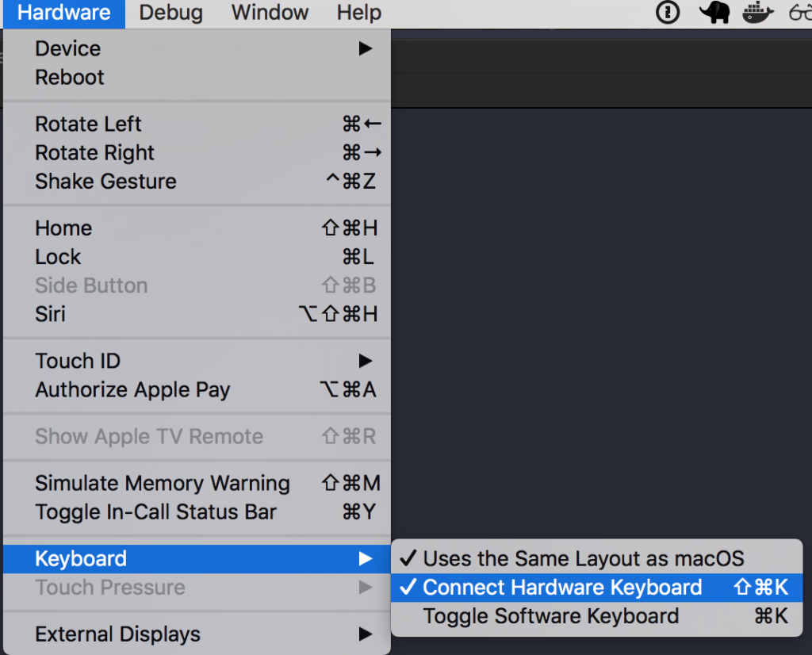Viewport: 812px width, 655px height.
Task: Open the Debug menu
Action: pos(171,13)
